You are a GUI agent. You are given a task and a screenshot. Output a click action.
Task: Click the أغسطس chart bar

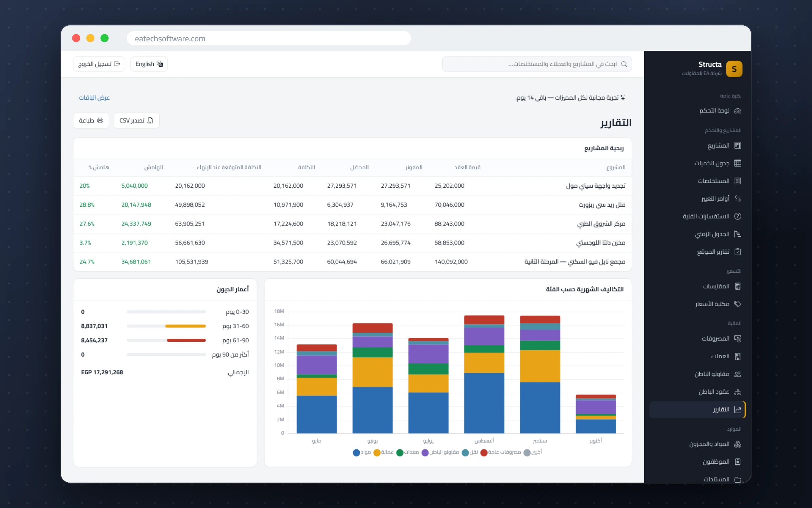484,374
